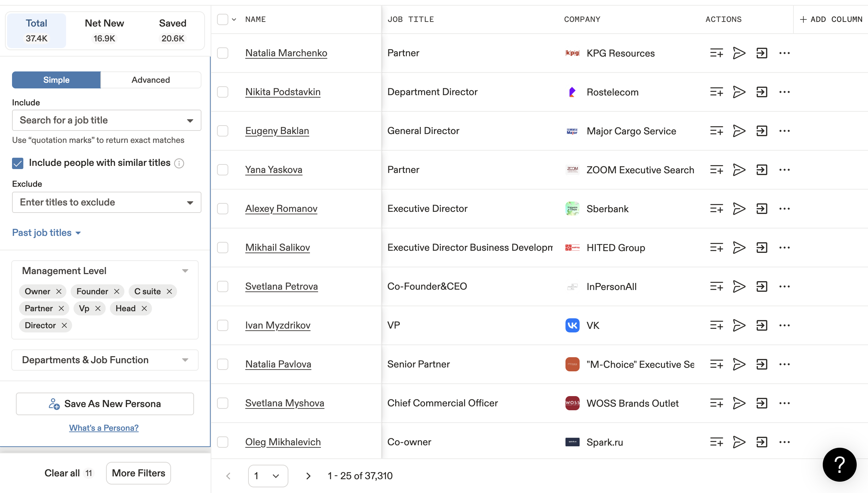Screen dimensions: 868x493
Task: Expand Departments & Job Function filter
Action: pyautogui.click(x=105, y=360)
